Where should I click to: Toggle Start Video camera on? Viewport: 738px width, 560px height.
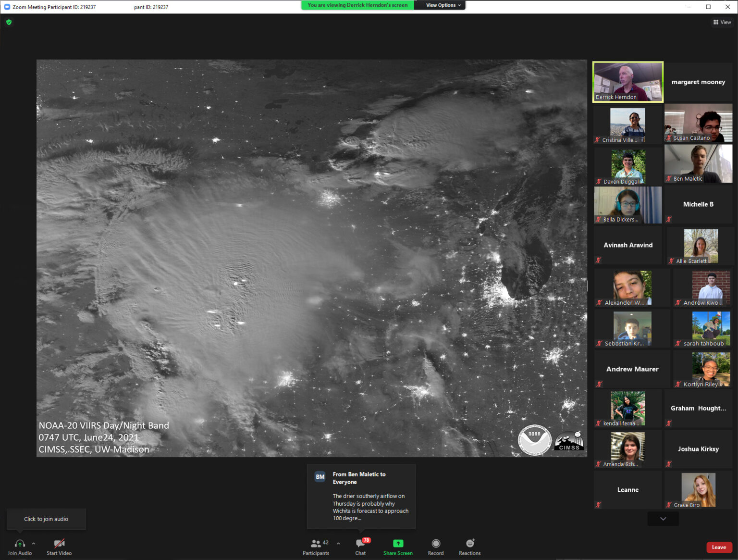59,544
